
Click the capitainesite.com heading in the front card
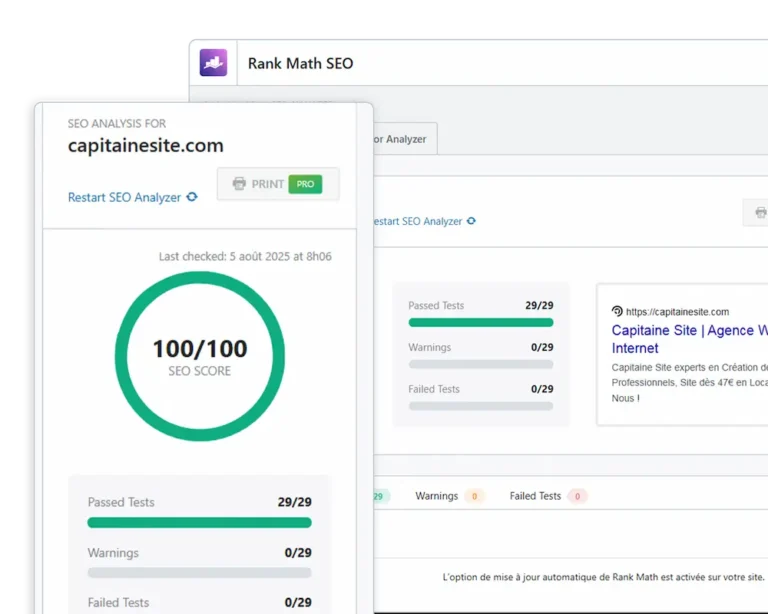(145, 146)
